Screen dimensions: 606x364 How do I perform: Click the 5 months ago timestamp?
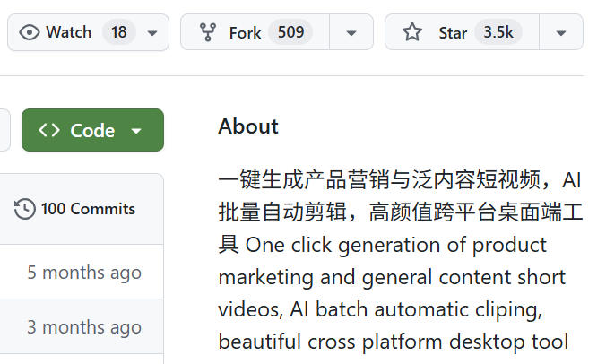(x=83, y=272)
